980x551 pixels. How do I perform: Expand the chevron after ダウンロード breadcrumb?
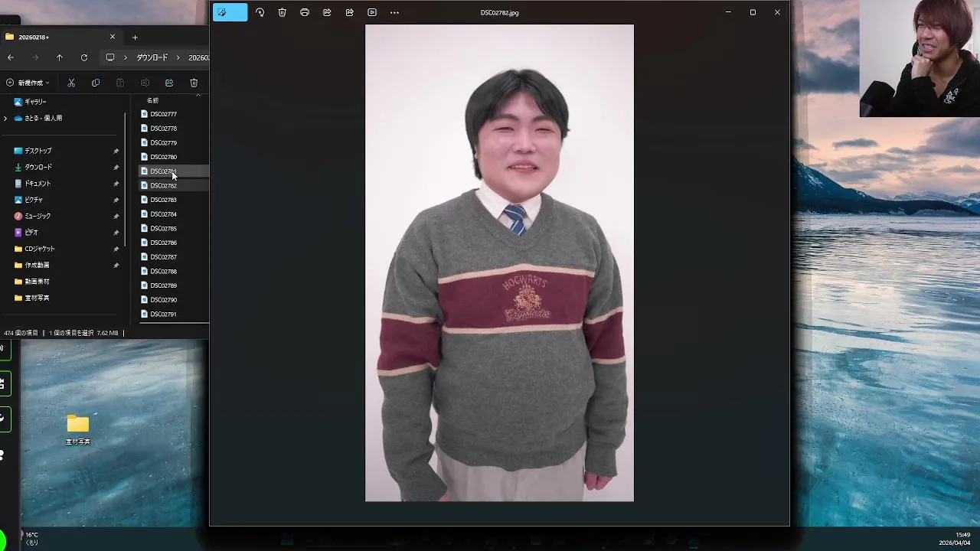pos(178,57)
